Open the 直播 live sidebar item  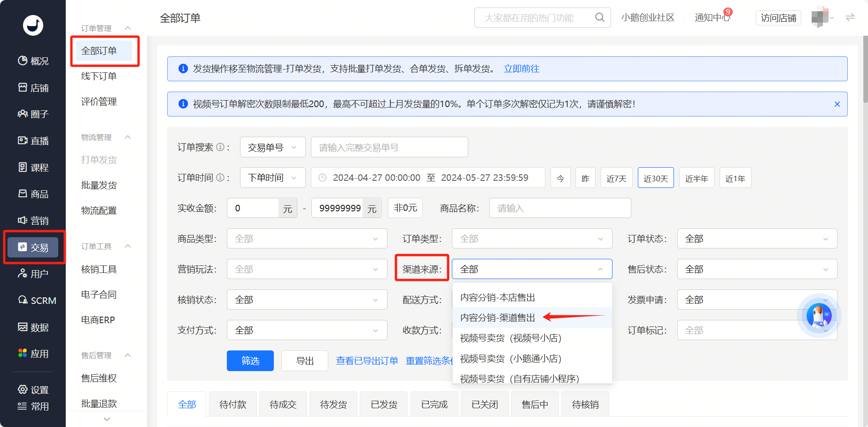click(x=33, y=141)
